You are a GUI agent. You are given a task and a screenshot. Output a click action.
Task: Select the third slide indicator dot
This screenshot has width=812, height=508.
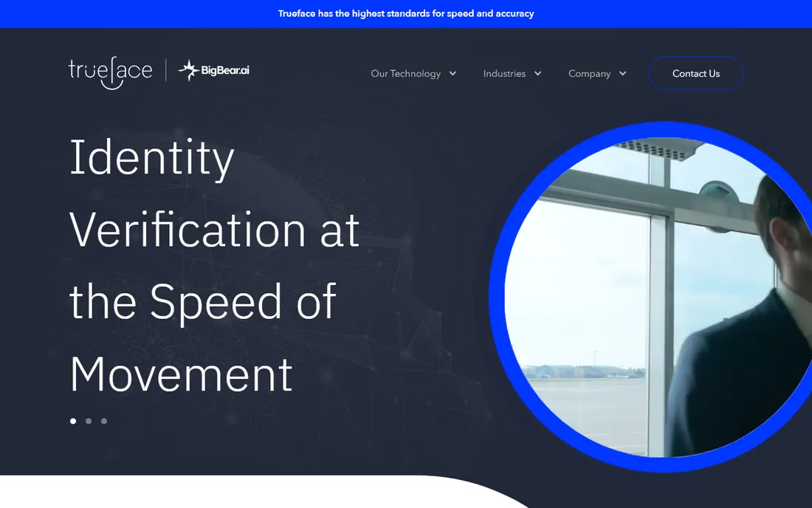[104, 421]
